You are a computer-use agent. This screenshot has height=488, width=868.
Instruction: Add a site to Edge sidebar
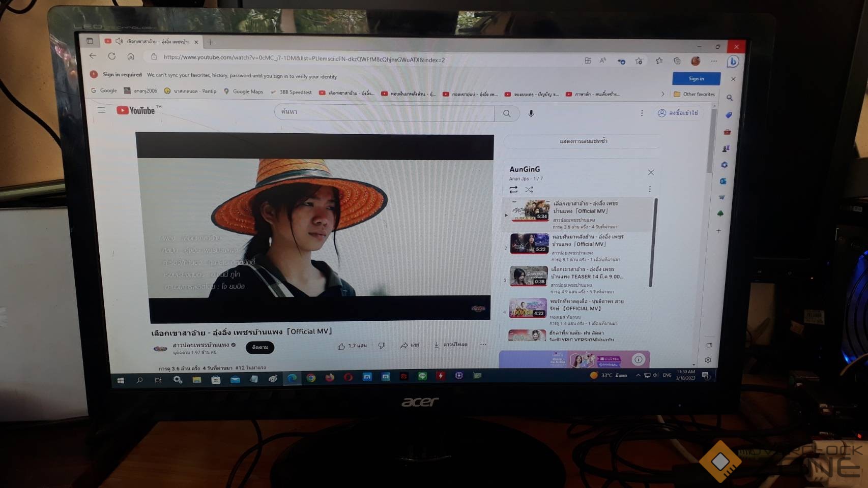click(x=719, y=231)
